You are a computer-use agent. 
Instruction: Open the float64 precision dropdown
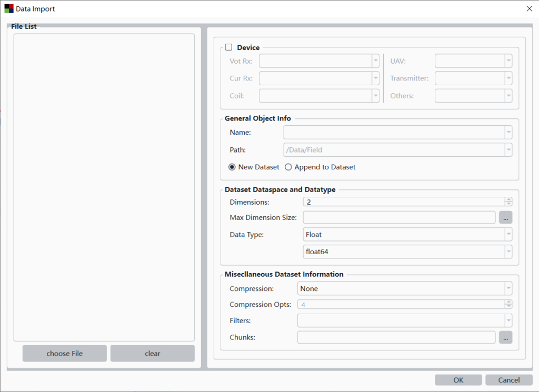(508, 252)
